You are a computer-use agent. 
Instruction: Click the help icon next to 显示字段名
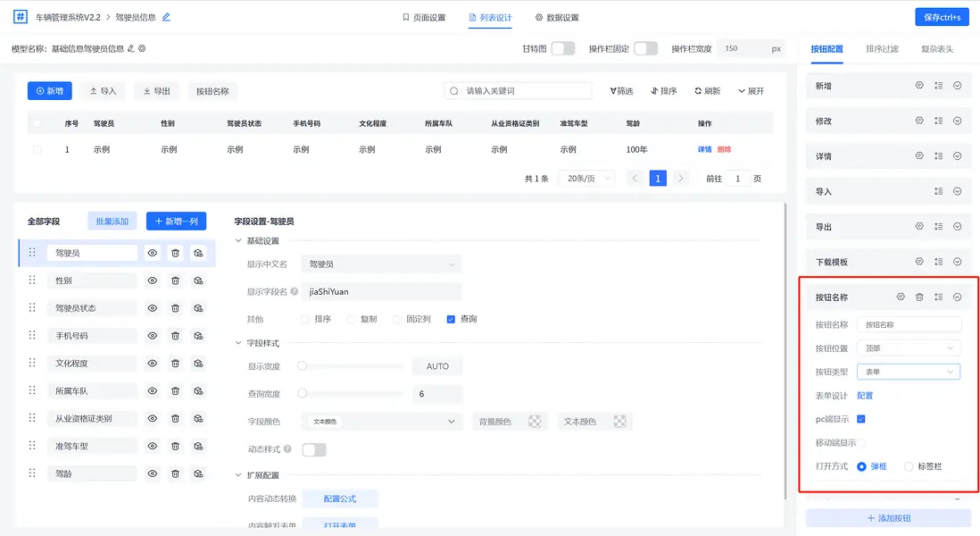coord(295,291)
